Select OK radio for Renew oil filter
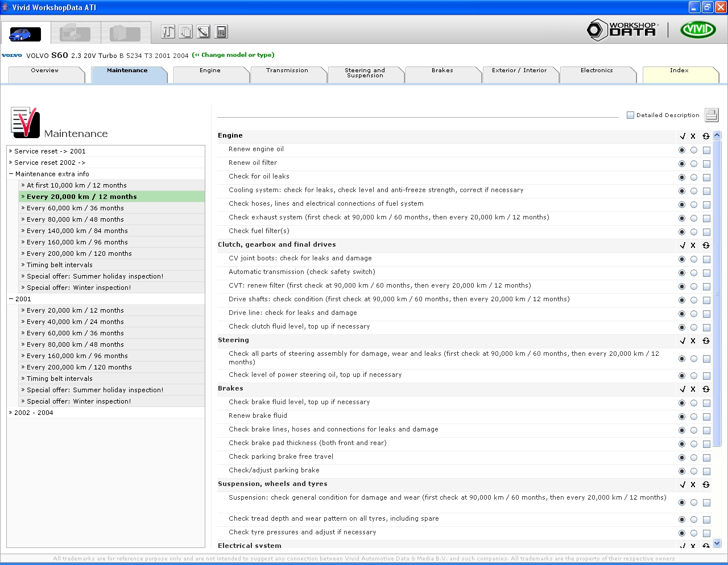The width and height of the screenshot is (728, 565). tap(682, 164)
